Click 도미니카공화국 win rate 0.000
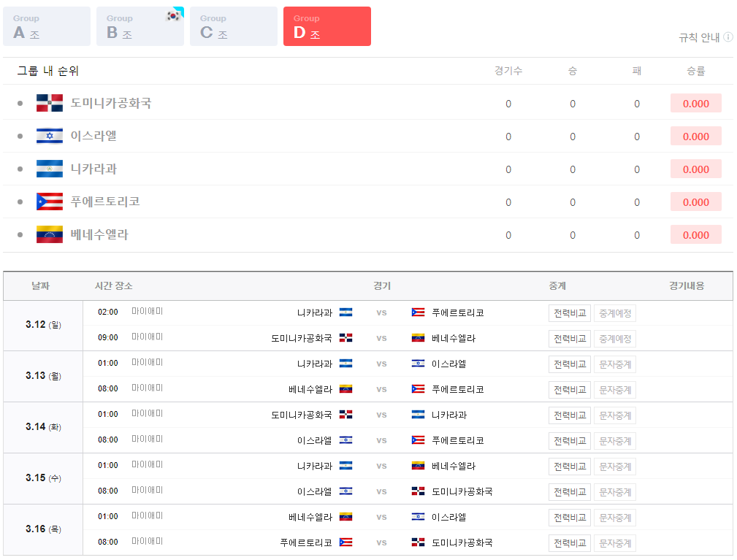Screen dimensions: 737x560 (695, 104)
